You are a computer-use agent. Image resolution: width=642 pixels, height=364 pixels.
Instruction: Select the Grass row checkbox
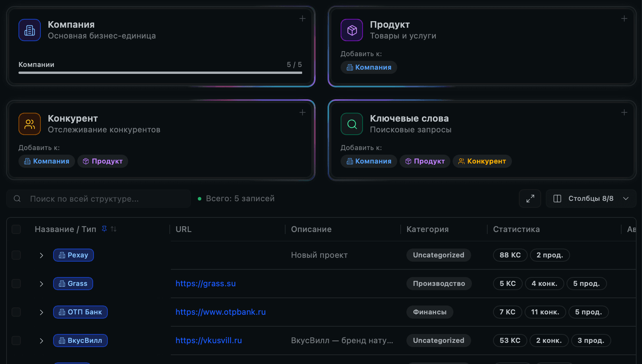pyautogui.click(x=16, y=284)
